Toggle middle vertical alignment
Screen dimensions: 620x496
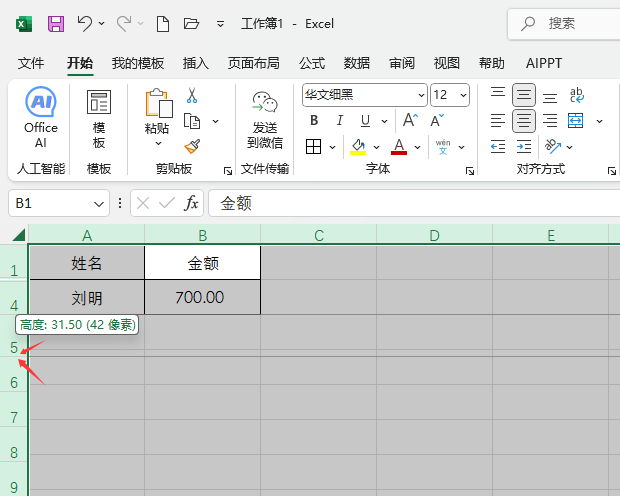524,95
